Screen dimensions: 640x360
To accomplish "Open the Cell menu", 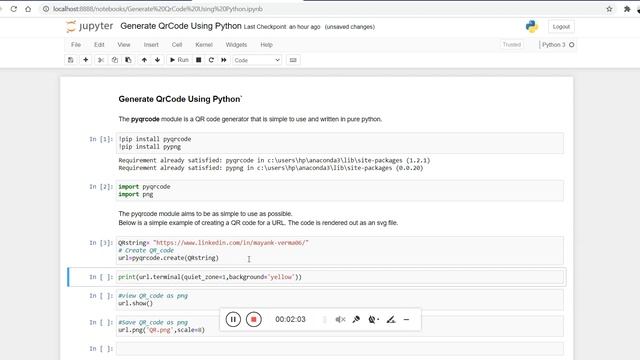I will [177, 45].
